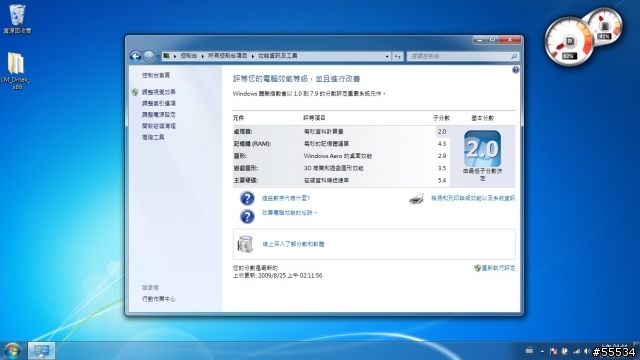This screenshot has height=360, width=640.
Task: Select 效能資訊及工具 breadcrumb segment
Action: coord(278,56)
